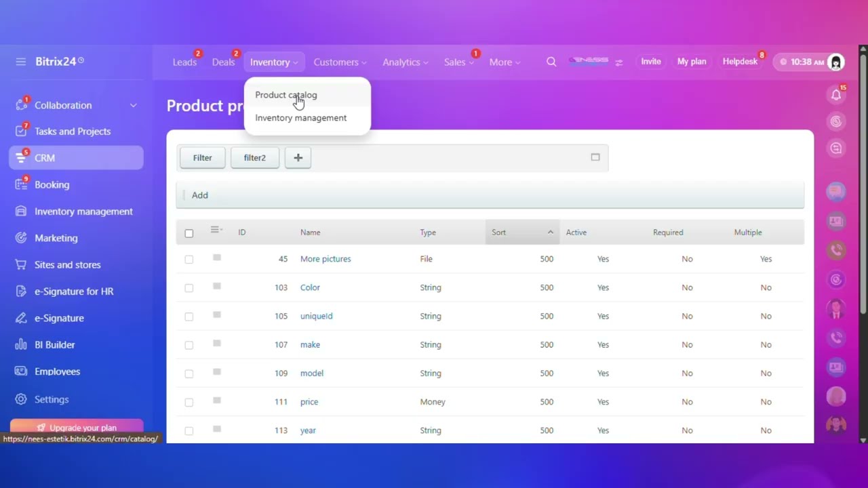This screenshot has width=868, height=488.
Task: Toggle the filter panel expand icon
Action: pyautogui.click(x=595, y=157)
